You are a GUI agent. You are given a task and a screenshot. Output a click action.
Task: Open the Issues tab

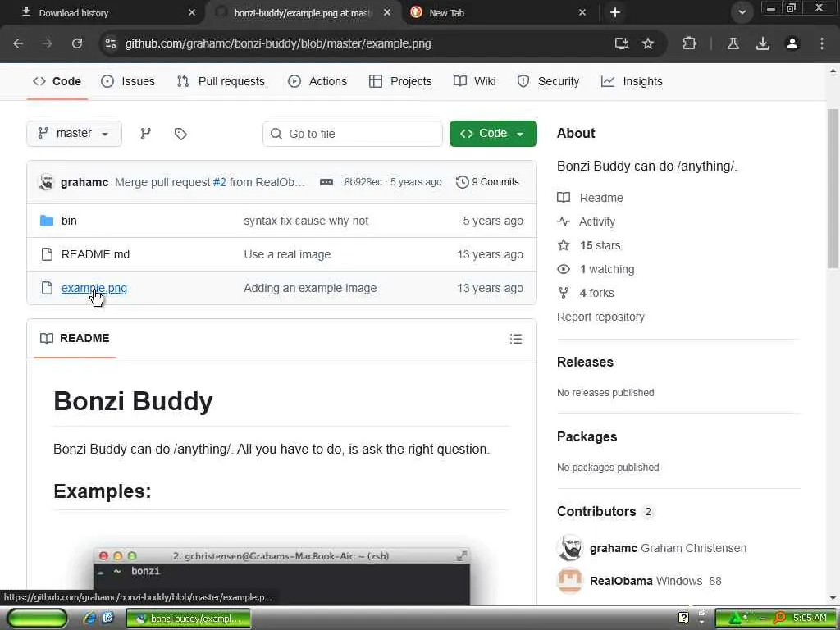click(x=128, y=81)
